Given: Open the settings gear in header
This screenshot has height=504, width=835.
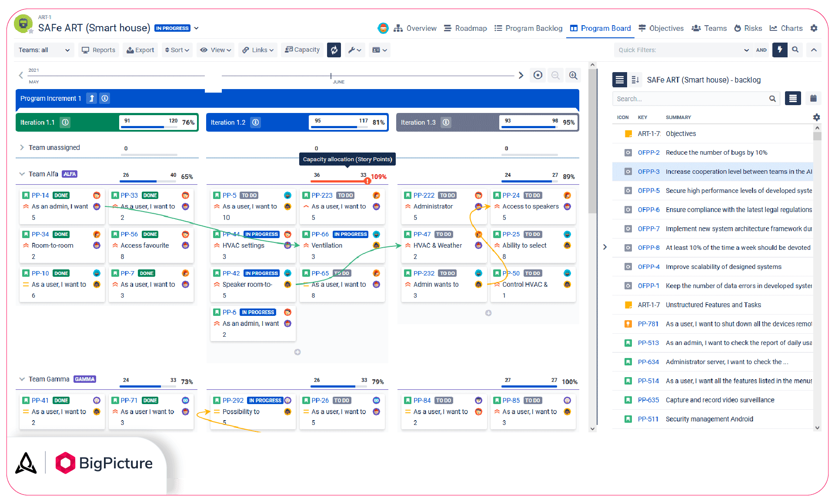Looking at the screenshot, I should 814,28.
